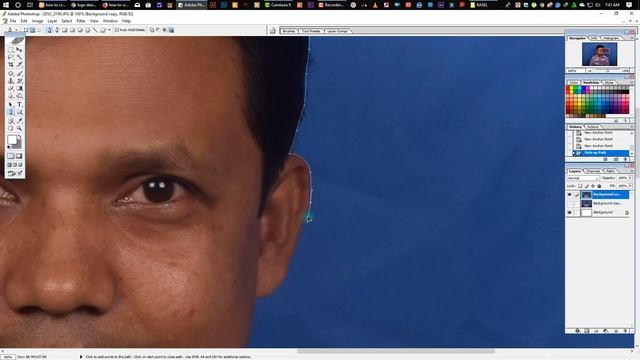Click the foreground color swatch
This screenshot has height=360, width=640.
tap(12, 140)
